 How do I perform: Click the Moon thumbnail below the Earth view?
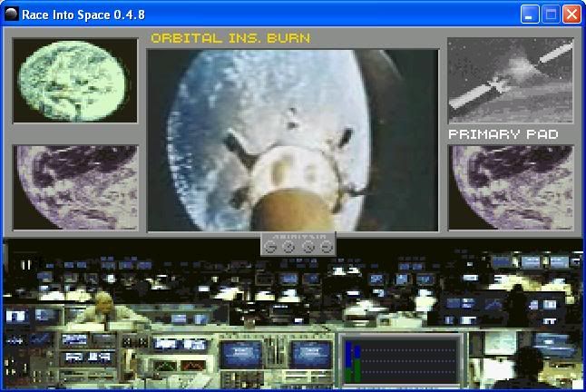(75, 188)
